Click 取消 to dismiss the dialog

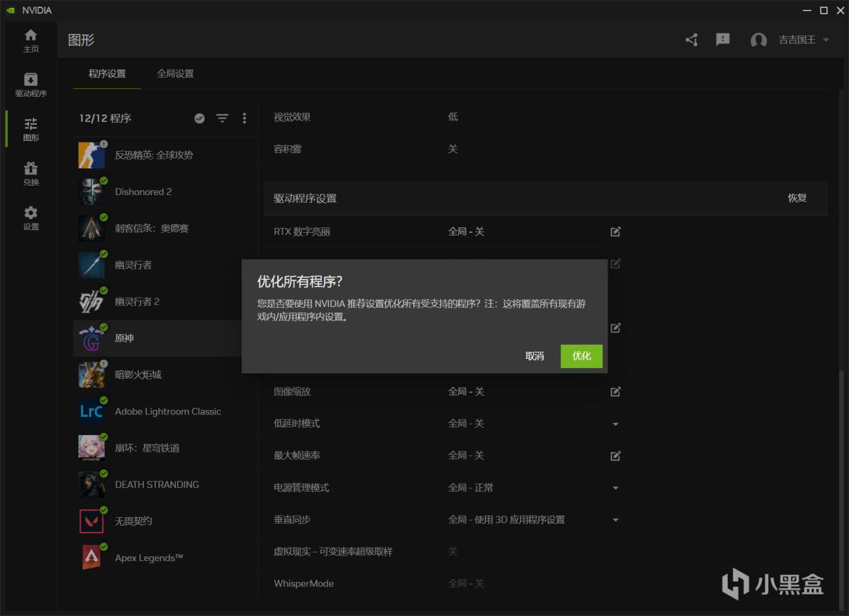click(535, 356)
